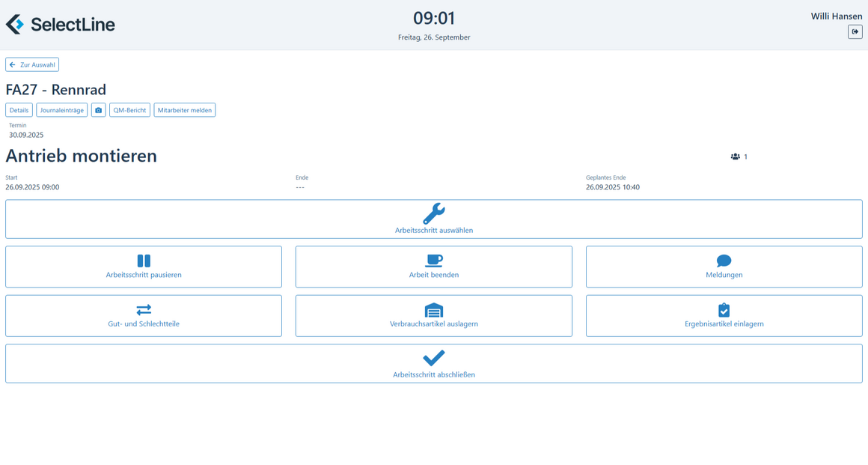Open the QM-Bericht button
This screenshot has width=868, height=465.
[x=129, y=110]
